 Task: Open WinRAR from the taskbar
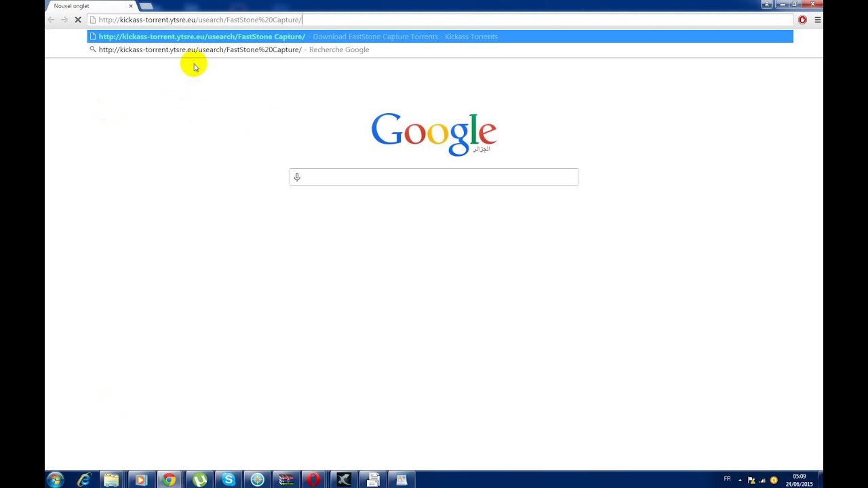pyautogui.click(x=286, y=480)
